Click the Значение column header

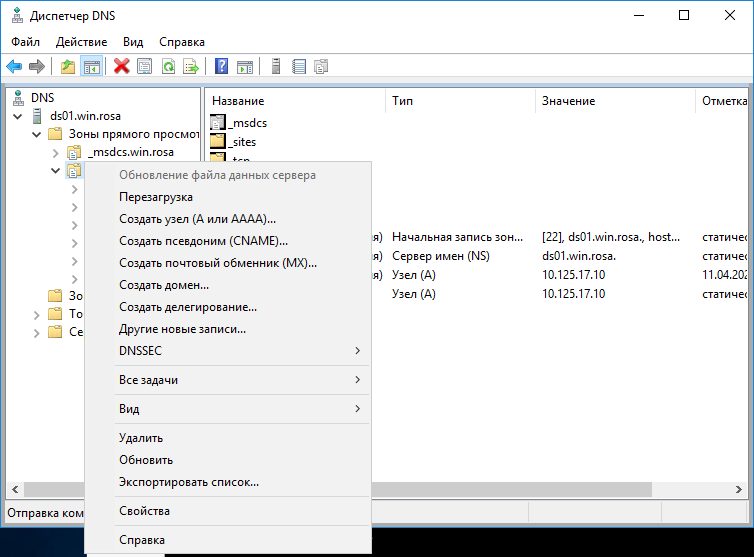point(568,101)
